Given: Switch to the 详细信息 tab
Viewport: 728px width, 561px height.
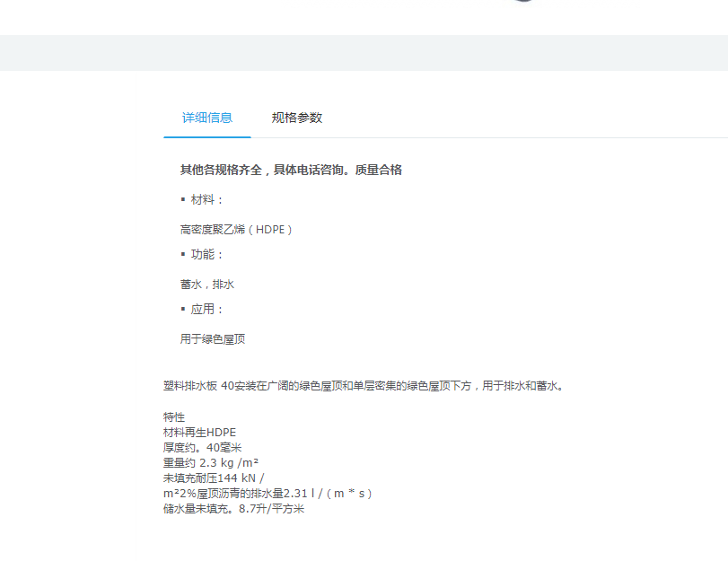Looking at the screenshot, I should pyautogui.click(x=207, y=118).
